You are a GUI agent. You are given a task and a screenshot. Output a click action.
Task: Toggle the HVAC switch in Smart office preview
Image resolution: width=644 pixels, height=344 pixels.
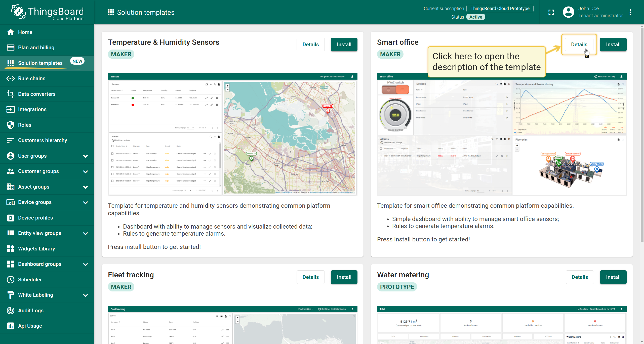[x=395, y=90]
